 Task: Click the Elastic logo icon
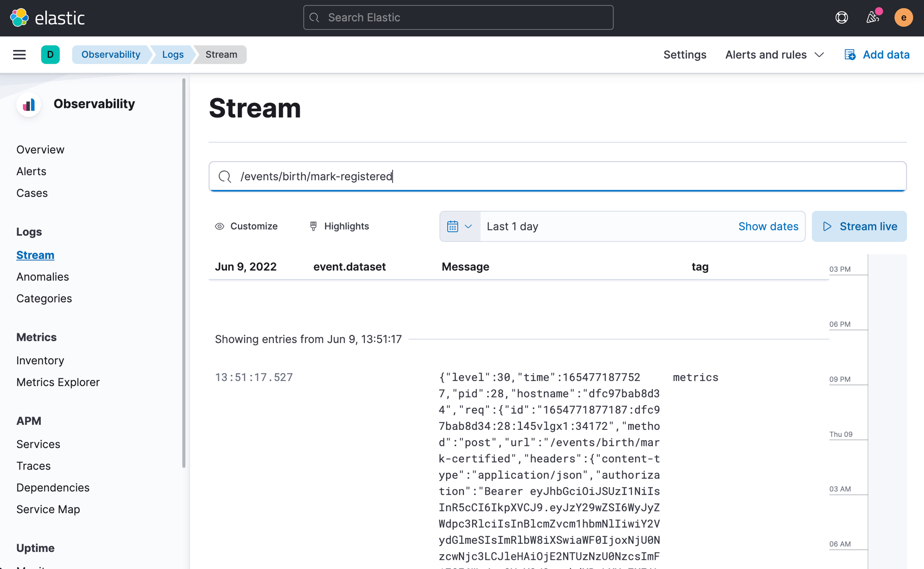[19, 18]
